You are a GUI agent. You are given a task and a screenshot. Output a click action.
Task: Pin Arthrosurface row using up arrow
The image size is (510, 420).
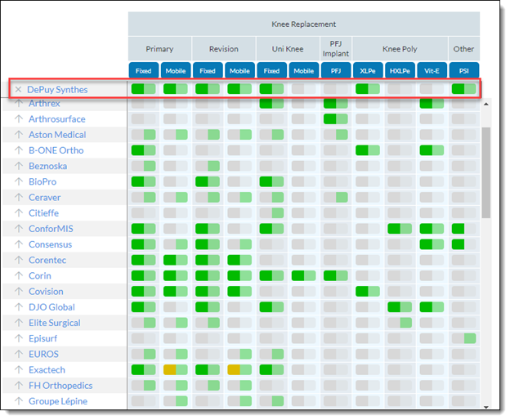pos(19,119)
